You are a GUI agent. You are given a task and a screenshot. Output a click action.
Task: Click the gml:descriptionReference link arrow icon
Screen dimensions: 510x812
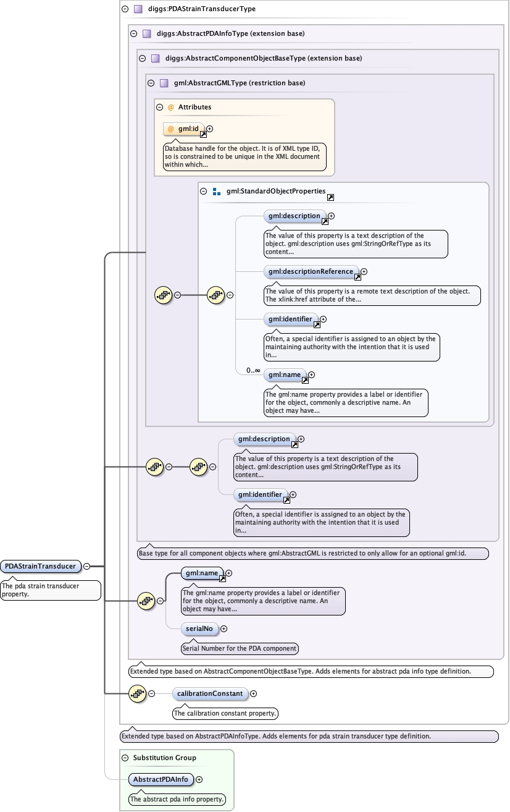coord(357,277)
